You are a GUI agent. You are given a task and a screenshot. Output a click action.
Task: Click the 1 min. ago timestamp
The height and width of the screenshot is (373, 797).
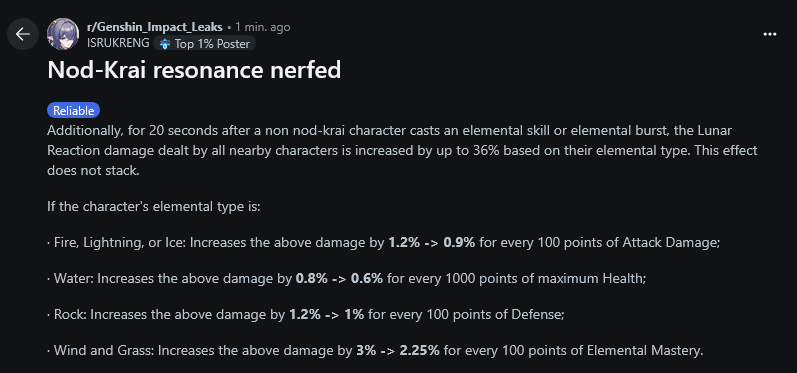point(263,27)
